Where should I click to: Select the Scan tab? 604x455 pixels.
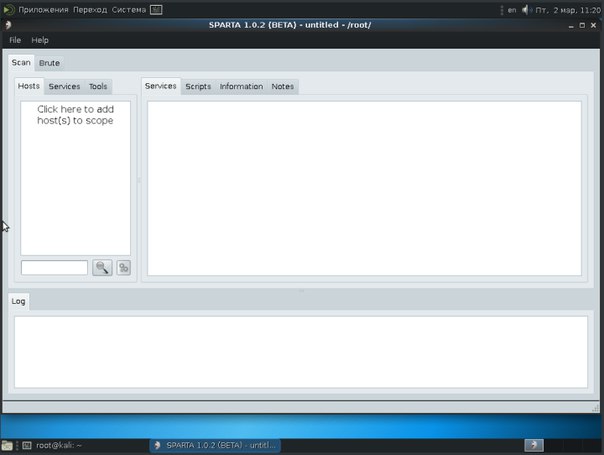[x=21, y=62]
